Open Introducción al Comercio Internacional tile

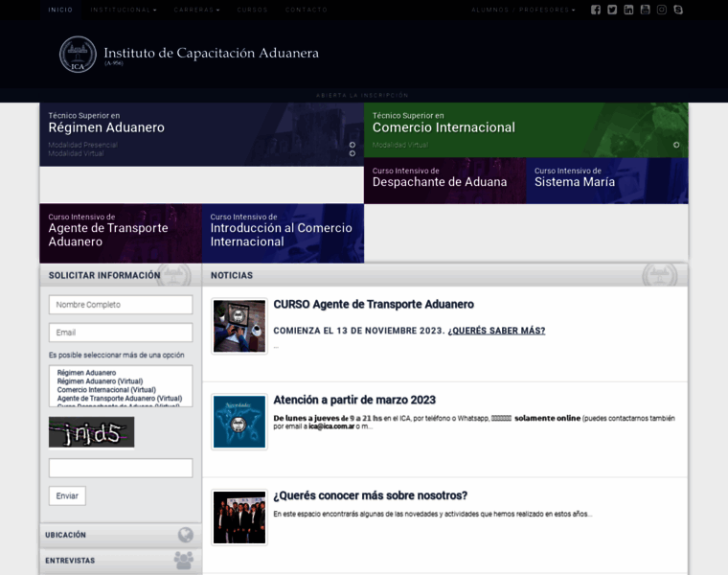[283, 233]
